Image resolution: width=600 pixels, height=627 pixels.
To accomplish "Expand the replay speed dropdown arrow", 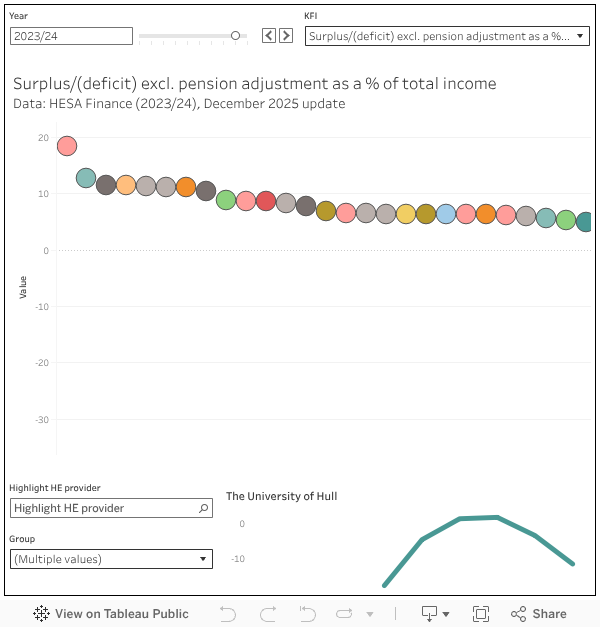I will point(370,614).
